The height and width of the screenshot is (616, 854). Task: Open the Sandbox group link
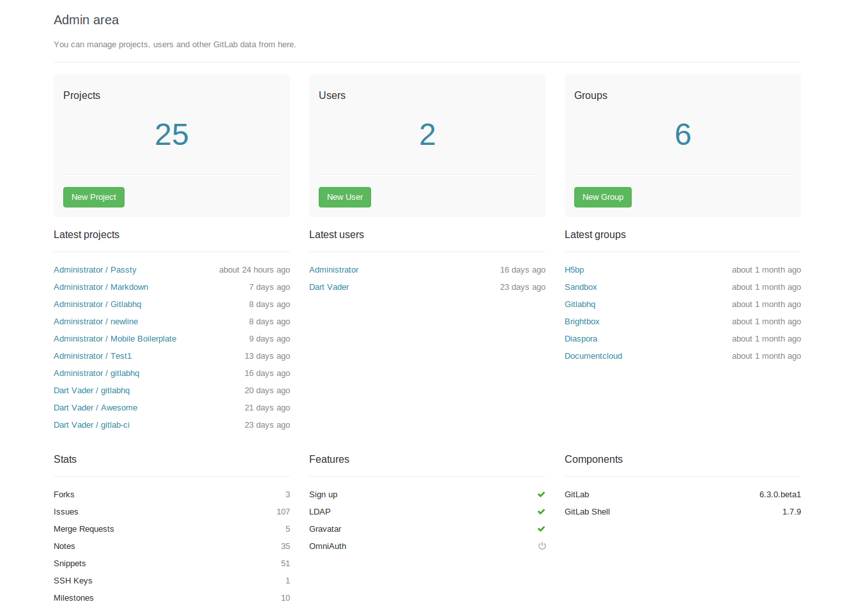pos(581,287)
